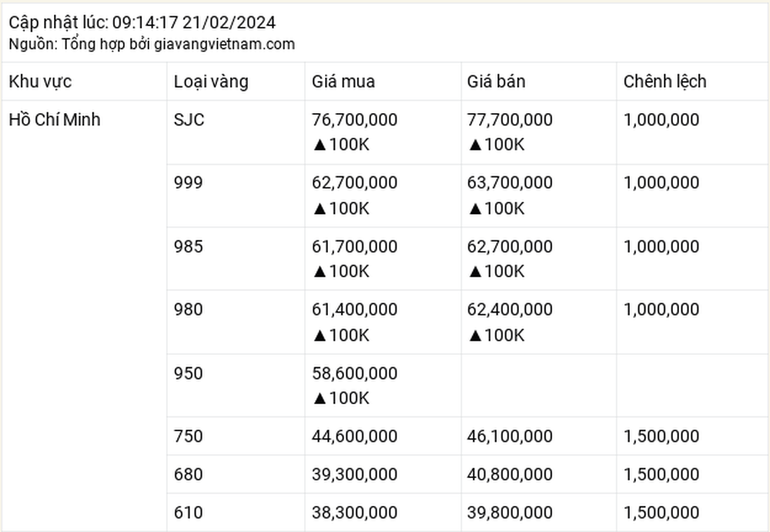
Task: Click the Chênh lệch column header
Action: point(665,82)
